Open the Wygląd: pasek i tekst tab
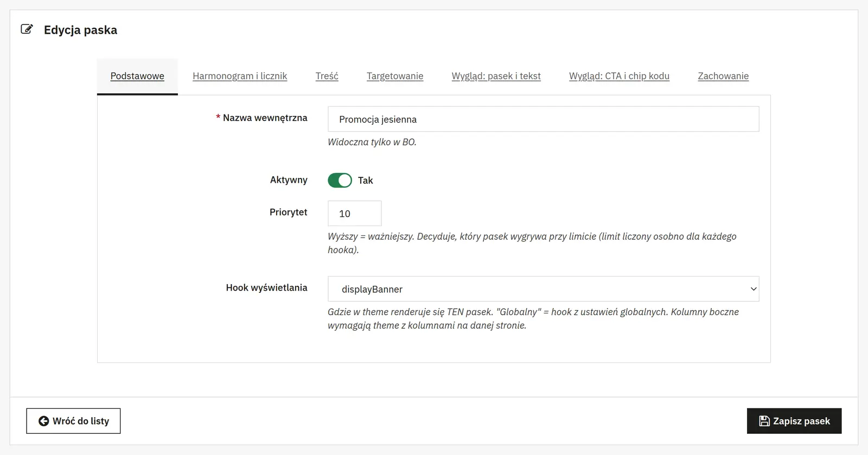 click(x=496, y=76)
